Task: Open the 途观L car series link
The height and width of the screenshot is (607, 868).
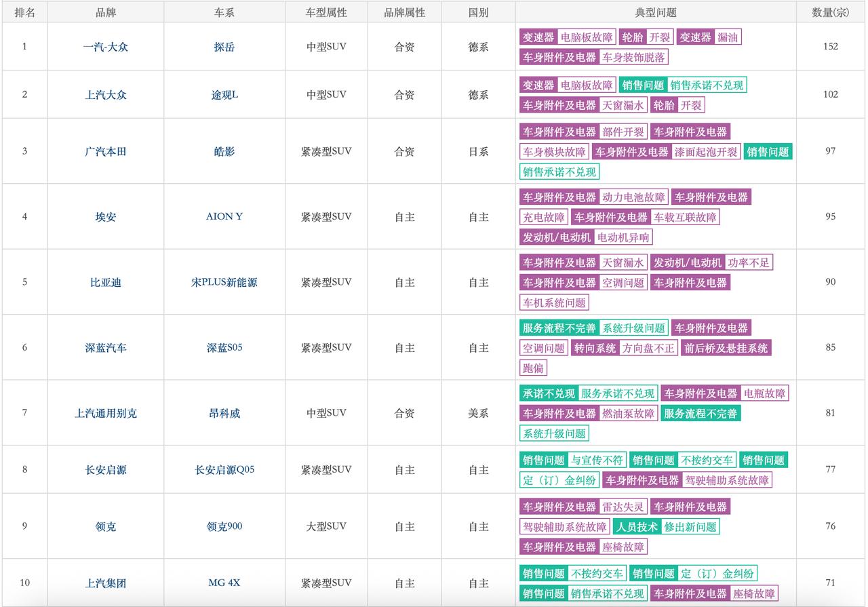Action: coord(224,95)
